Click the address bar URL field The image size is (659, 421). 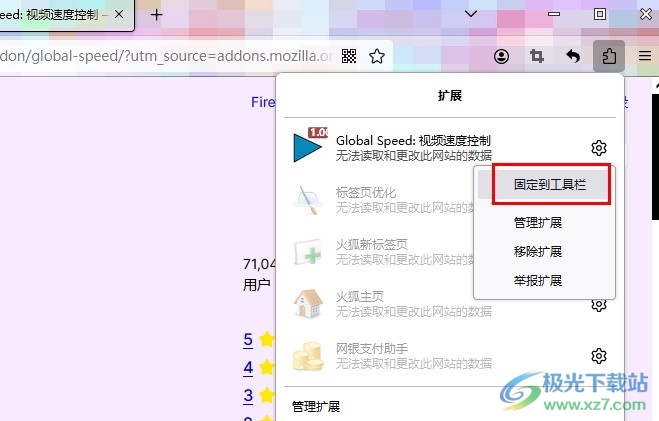click(167, 56)
